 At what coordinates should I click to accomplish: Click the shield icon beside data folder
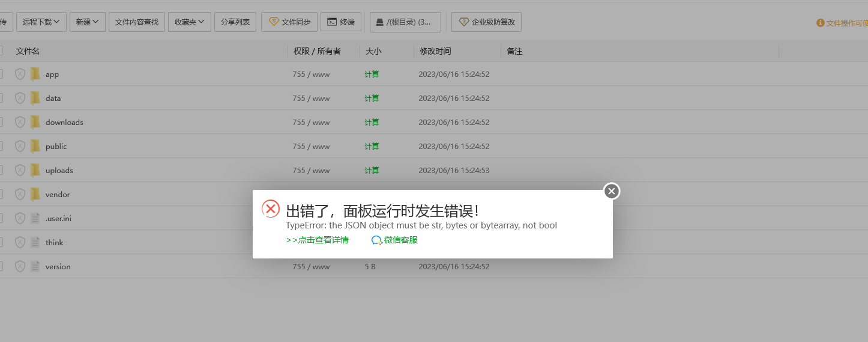click(x=20, y=98)
